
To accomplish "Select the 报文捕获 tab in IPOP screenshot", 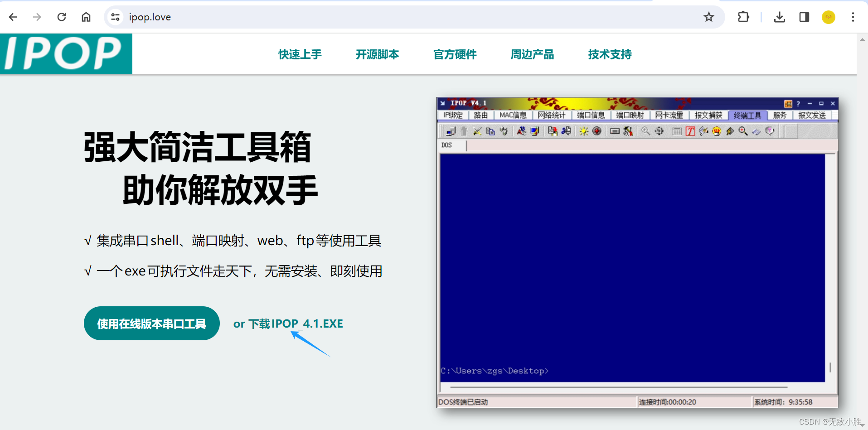I will [708, 116].
